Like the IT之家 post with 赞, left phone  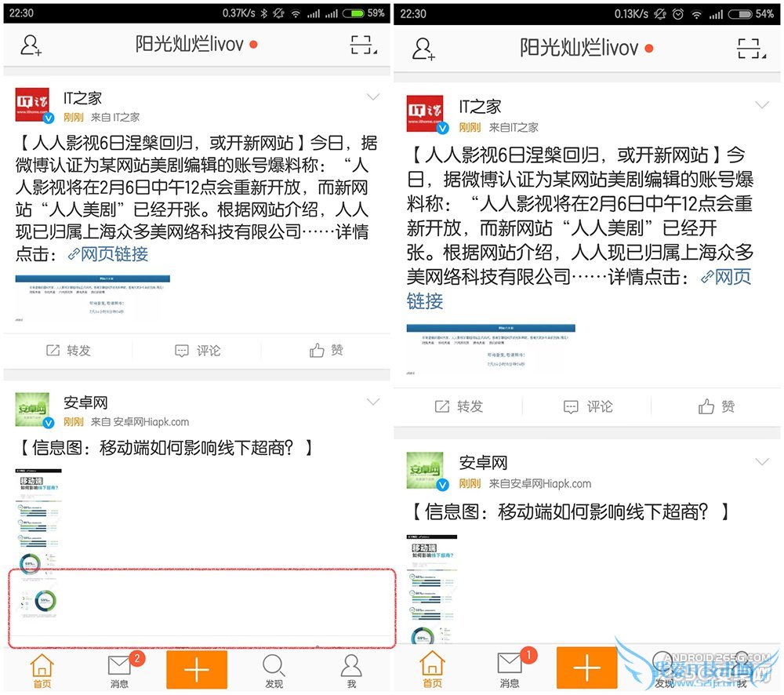[326, 351]
